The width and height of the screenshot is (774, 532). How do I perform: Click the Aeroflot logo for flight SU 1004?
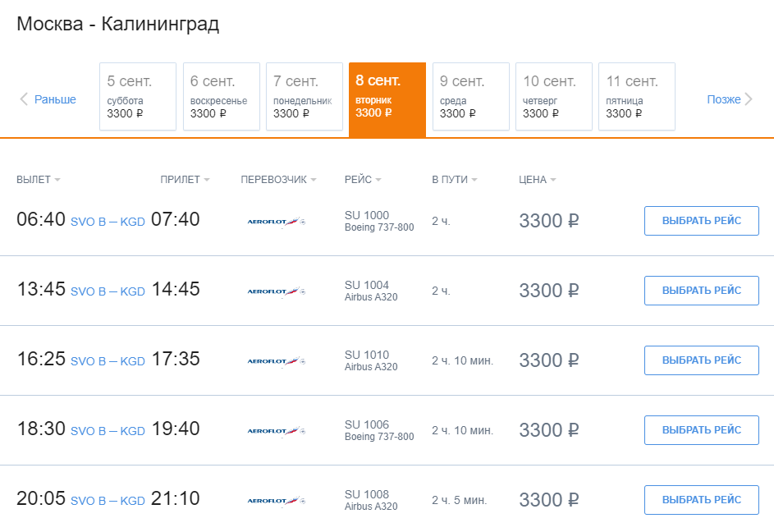point(277,291)
